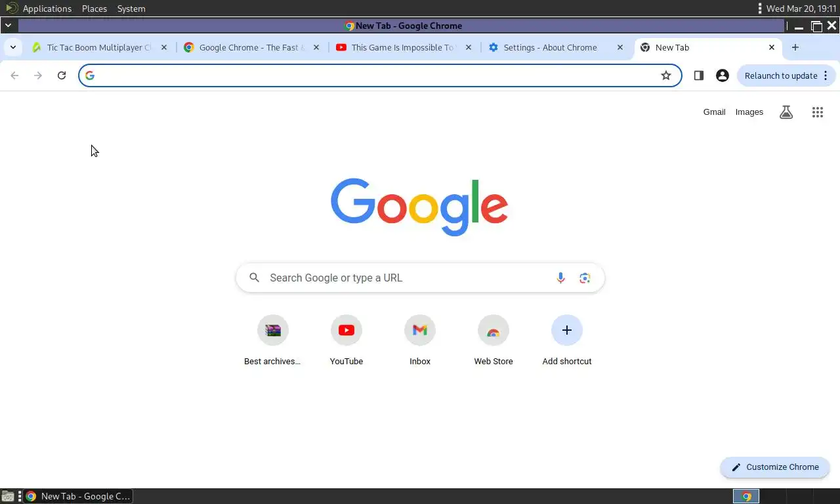The width and height of the screenshot is (840, 504).
Task: Open the Images link
Action: [x=749, y=112]
